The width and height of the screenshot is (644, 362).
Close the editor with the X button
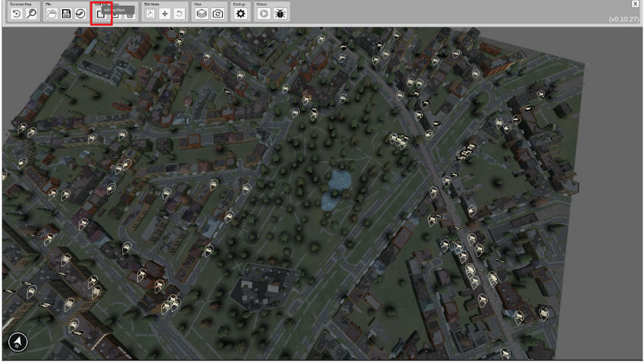pos(636,5)
